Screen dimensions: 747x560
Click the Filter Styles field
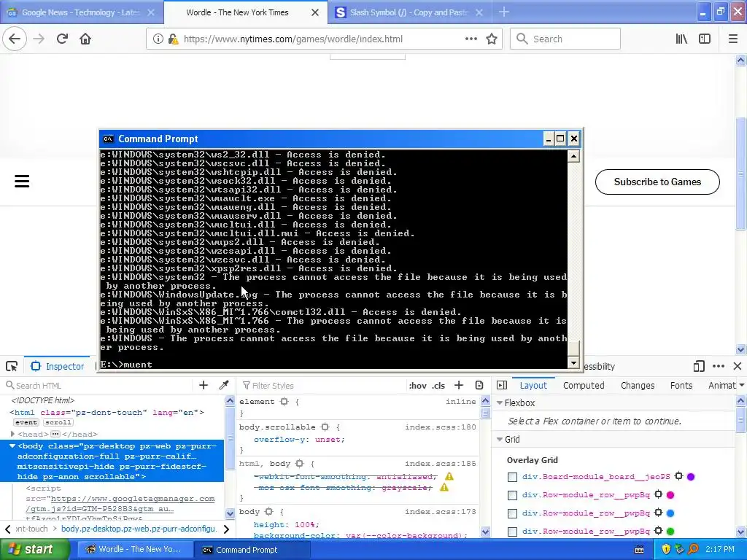click(x=322, y=386)
